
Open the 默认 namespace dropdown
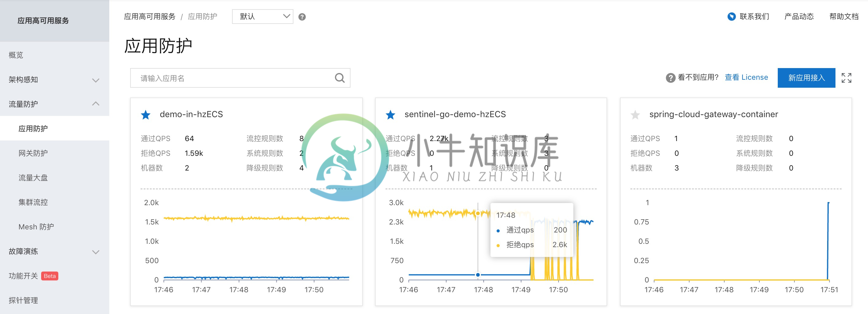pos(262,17)
